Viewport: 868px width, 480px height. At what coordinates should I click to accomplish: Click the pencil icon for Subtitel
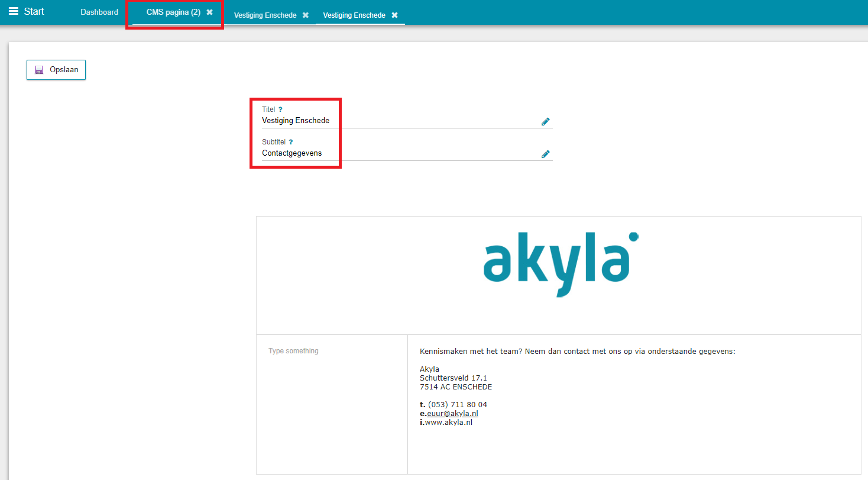[546, 154]
